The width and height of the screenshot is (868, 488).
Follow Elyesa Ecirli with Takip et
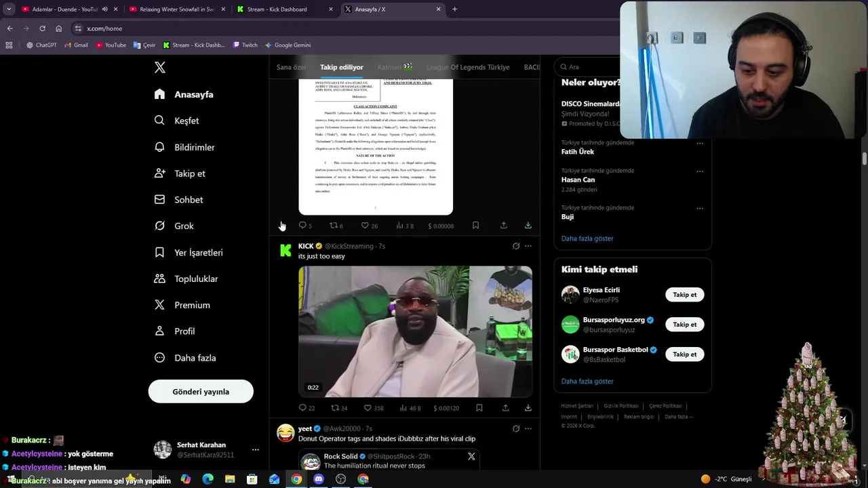(x=685, y=295)
